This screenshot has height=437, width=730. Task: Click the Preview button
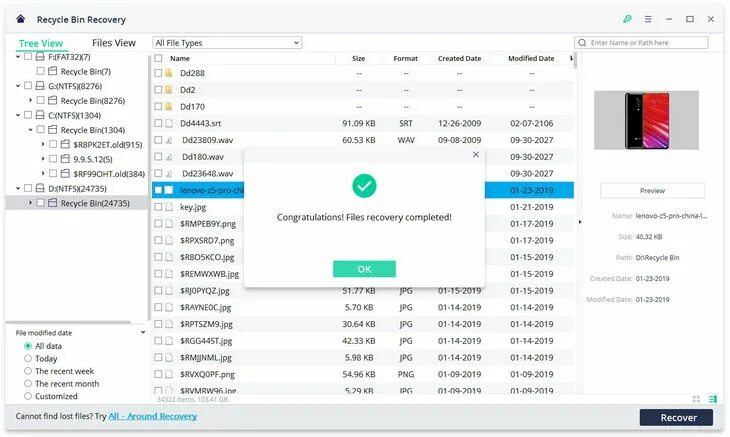652,190
